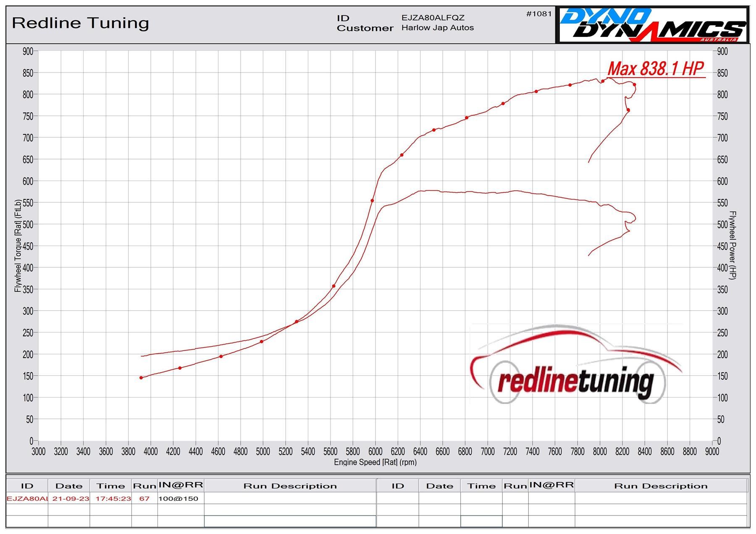Click the run number #1081
756x534 pixels.
click(539, 13)
